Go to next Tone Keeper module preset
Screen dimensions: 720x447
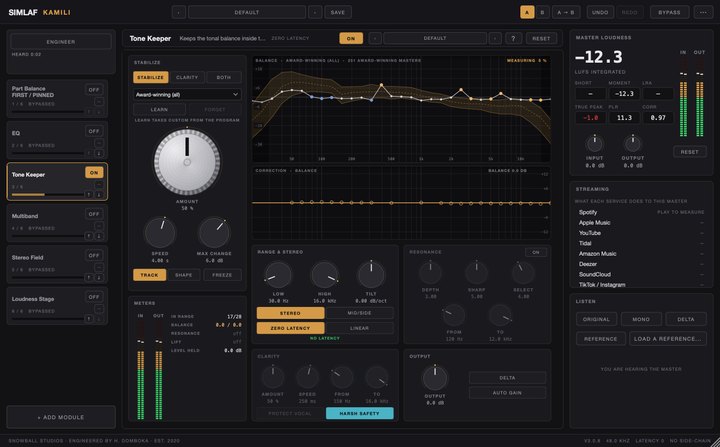(x=495, y=39)
